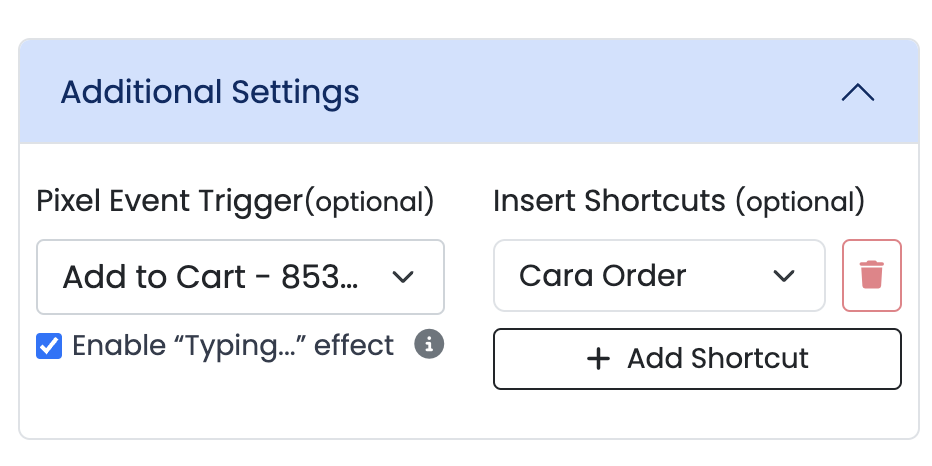
Task: Click "(optional)" next to Pixel Event Trigger
Action: (x=369, y=201)
